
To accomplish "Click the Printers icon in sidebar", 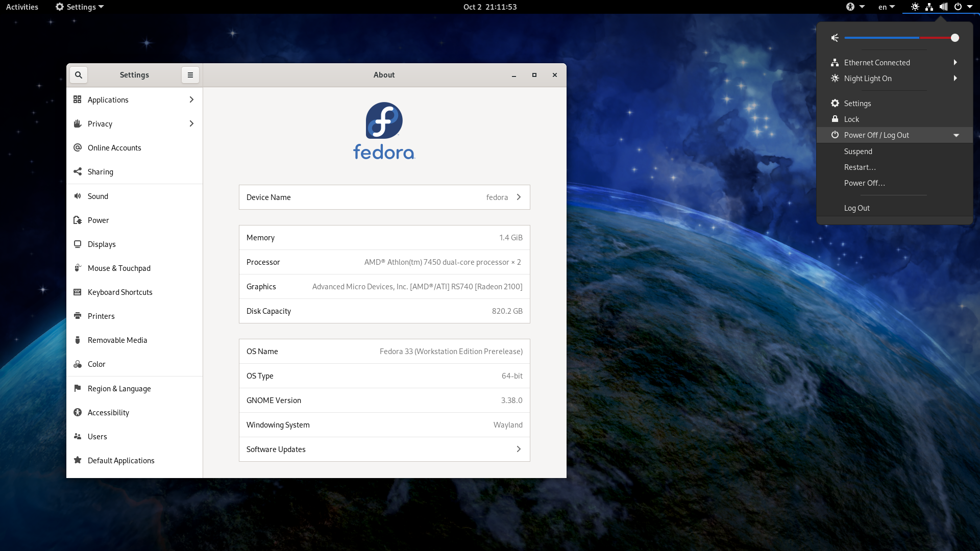I will tap(78, 316).
